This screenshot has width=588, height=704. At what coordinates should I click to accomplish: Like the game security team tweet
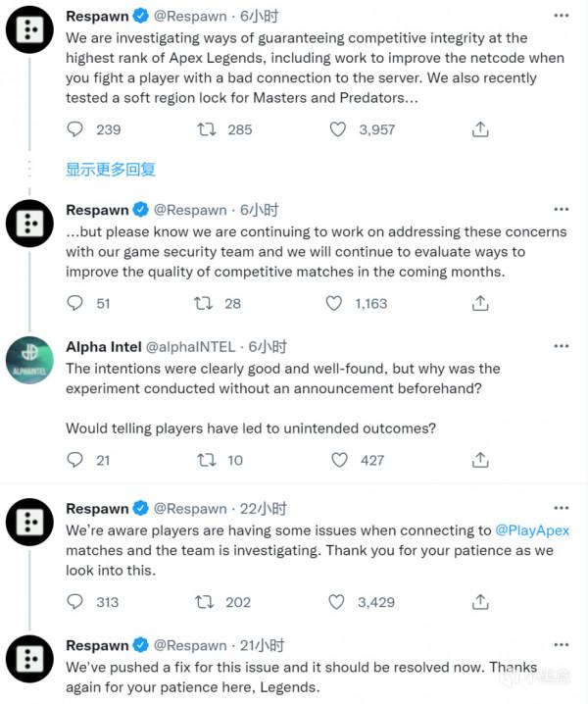[x=337, y=303]
